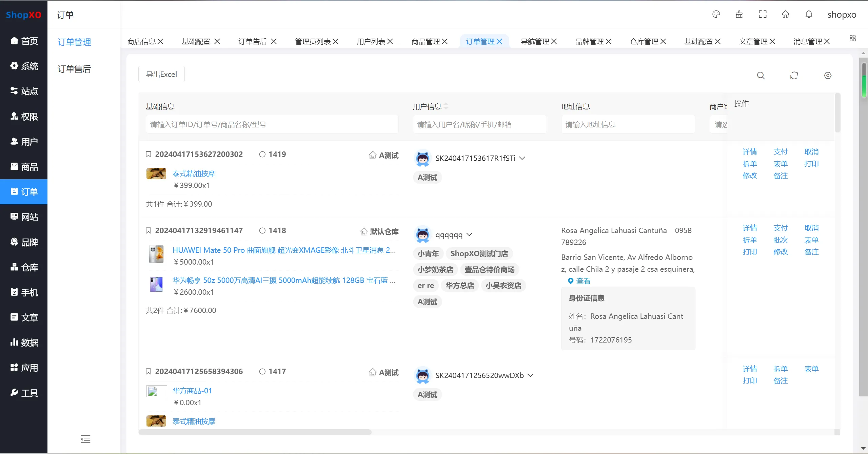
Task: Go to the admin home icon
Action: (x=785, y=14)
